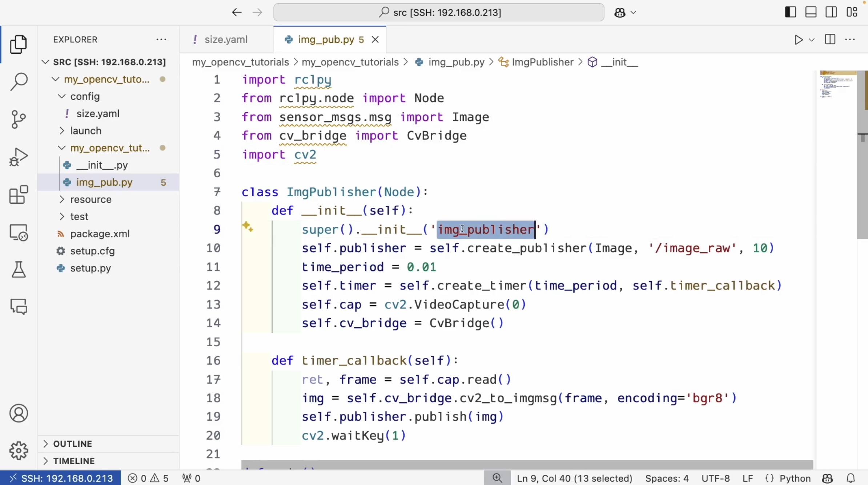Open the Remote Explorer view
Image resolution: width=868 pixels, height=485 pixels.
coord(19,233)
